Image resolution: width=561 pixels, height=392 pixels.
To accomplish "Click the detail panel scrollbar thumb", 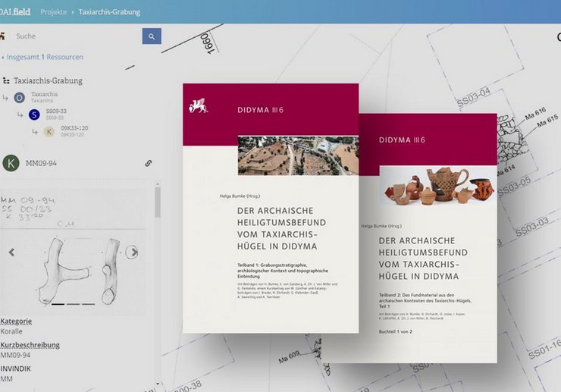I will point(158,202).
